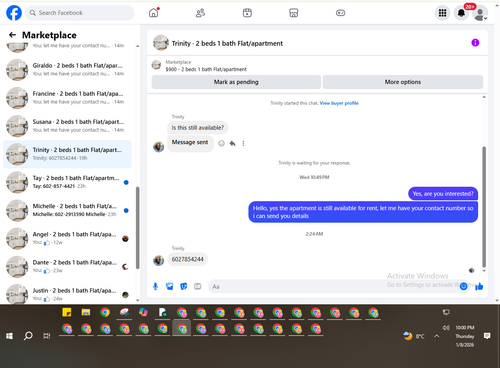Open the Home feed icon
This screenshot has height=368, width=500.
[154, 13]
